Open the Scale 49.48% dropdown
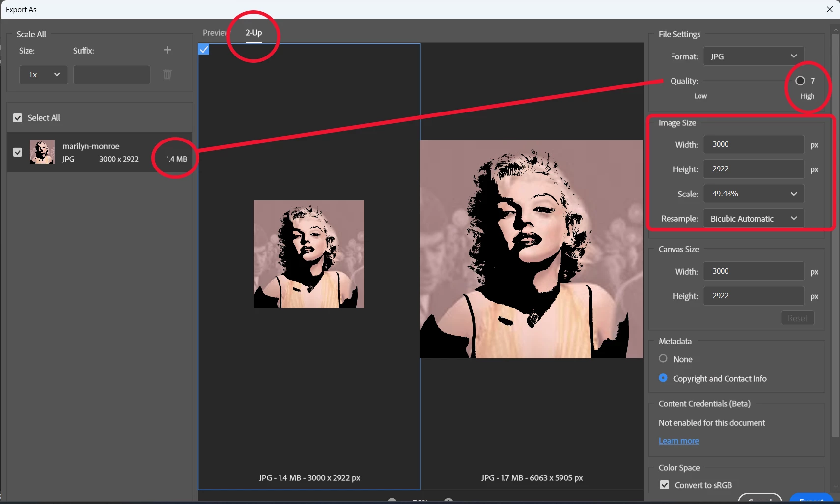Viewport: 840px width, 504px height. point(754,194)
